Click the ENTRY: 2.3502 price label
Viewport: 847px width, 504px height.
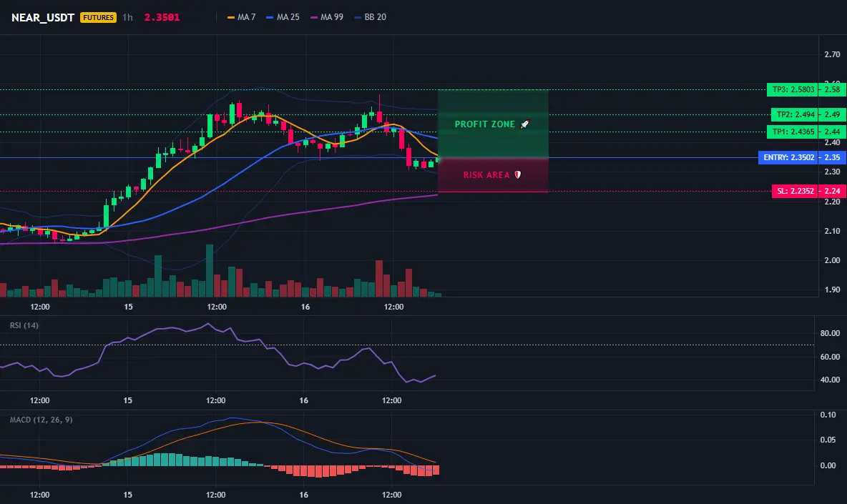coord(788,157)
